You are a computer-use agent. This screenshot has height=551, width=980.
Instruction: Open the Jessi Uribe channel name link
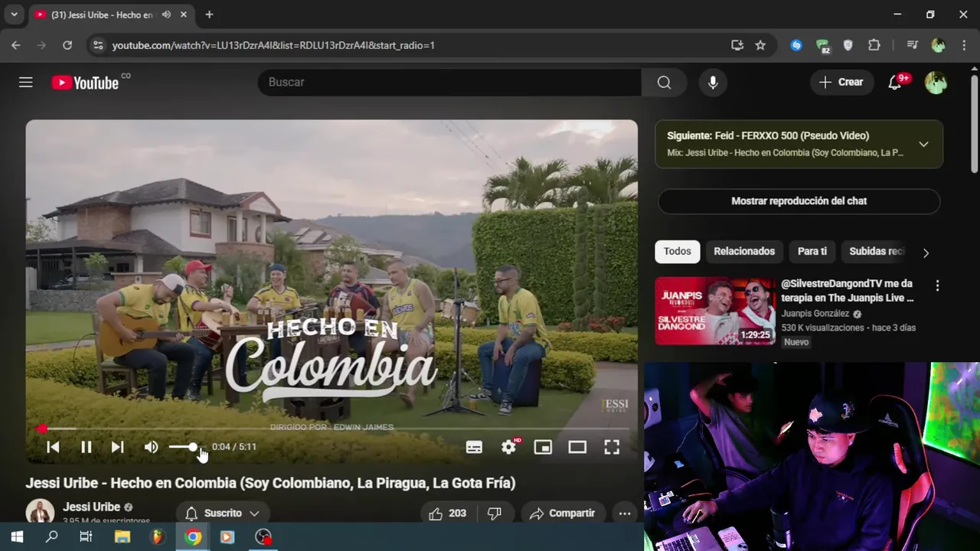pyautogui.click(x=92, y=507)
